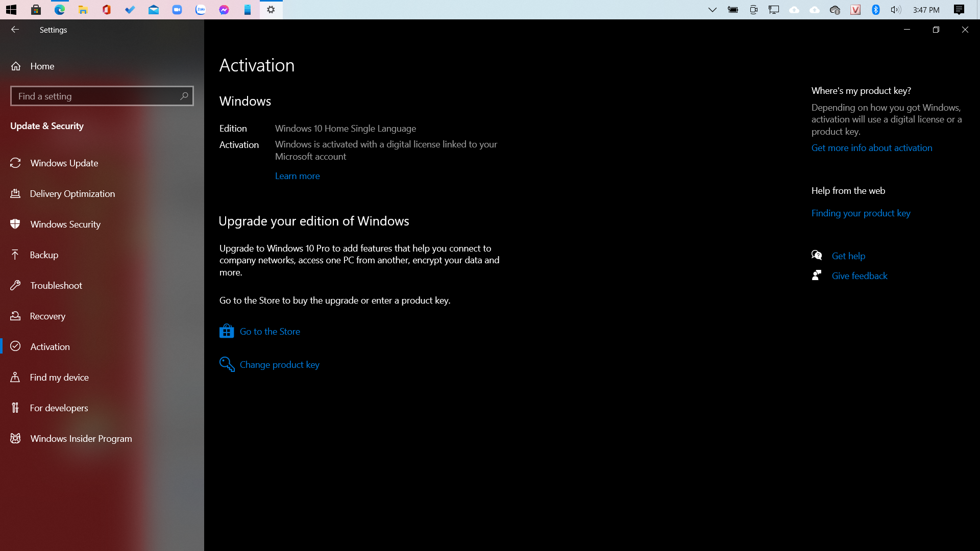Open the Backup section
Viewport: 980px width, 551px height.
(x=102, y=255)
